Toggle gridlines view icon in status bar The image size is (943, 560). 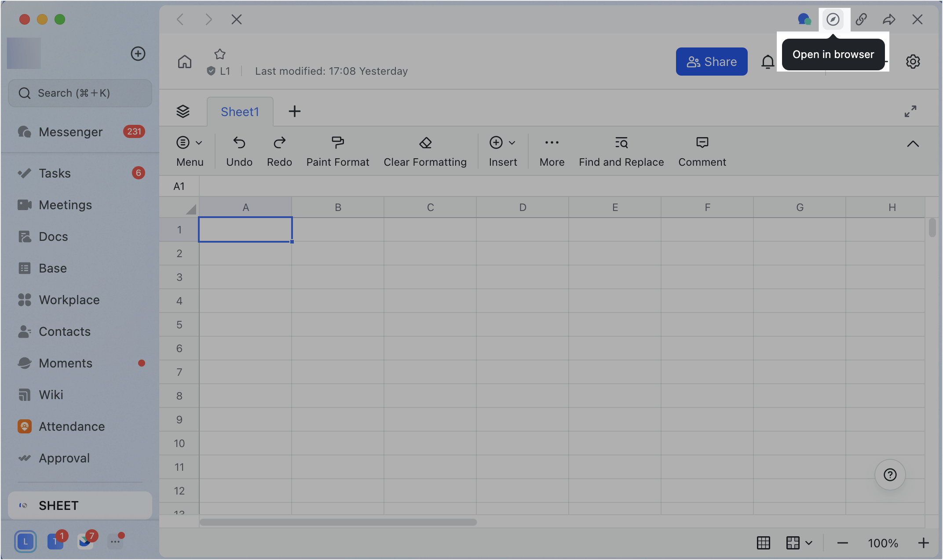764,543
